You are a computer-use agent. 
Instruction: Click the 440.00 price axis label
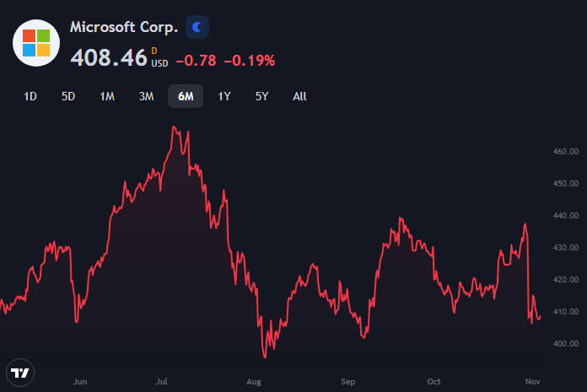click(566, 216)
